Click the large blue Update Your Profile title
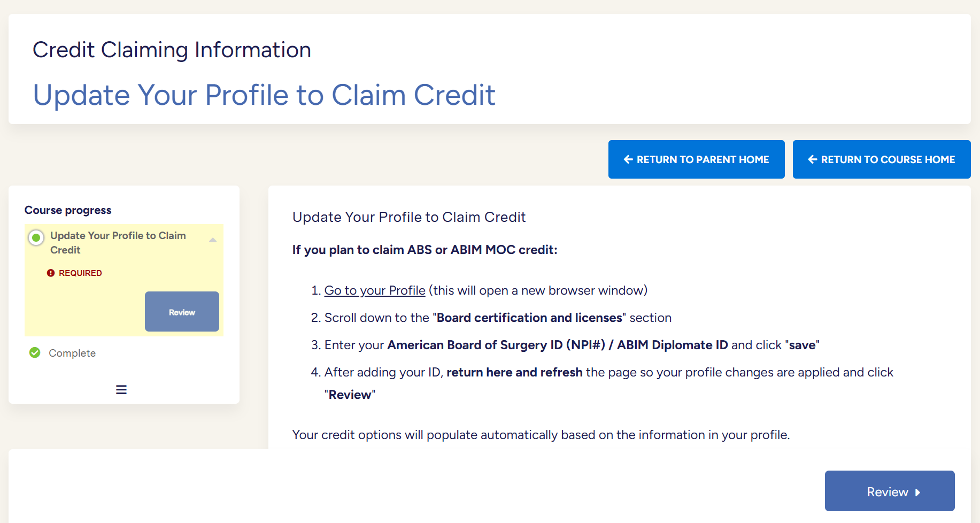The image size is (980, 523). click(x=264, y=95)
